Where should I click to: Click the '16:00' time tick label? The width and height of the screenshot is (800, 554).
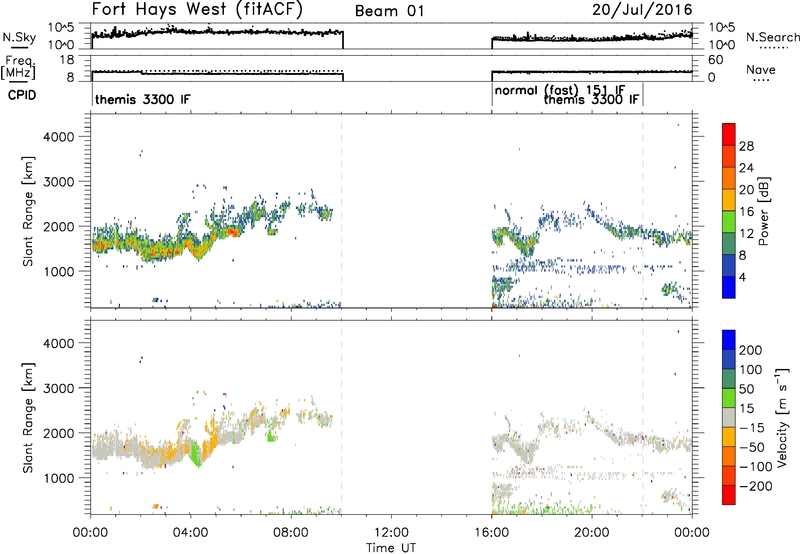(x=491, y=533)
